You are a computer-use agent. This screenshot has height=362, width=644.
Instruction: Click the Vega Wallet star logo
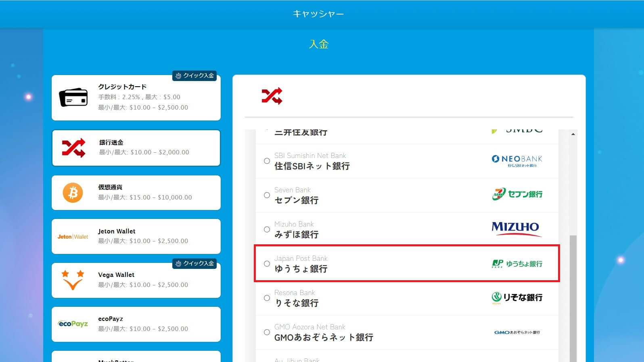(73, 280)
